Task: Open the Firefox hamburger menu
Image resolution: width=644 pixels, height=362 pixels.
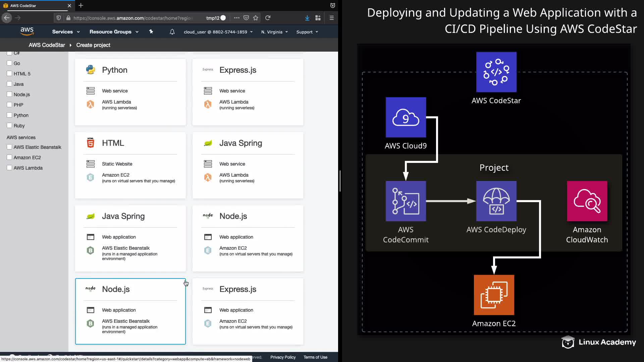Action: pyautogui.click(x=331, y=18)
